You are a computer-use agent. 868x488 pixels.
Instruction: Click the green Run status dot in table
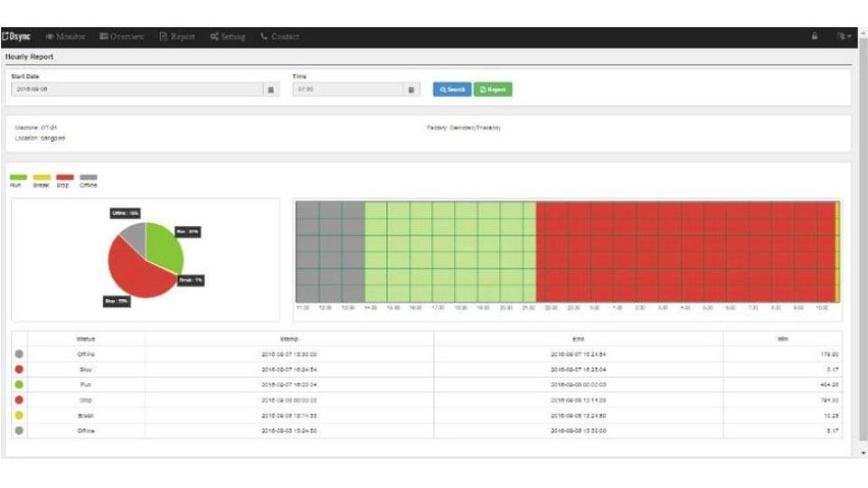pyautogui.click(x=19, y=383)
